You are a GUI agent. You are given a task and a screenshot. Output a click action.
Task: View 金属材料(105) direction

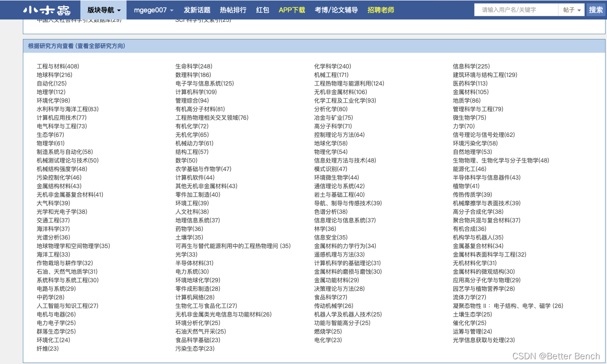click(470, 92)
